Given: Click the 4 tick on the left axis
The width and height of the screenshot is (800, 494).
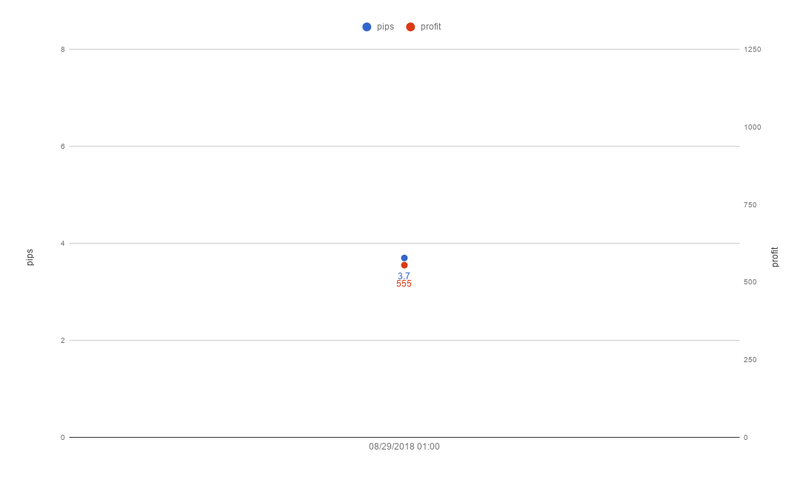Looking at the screenshot, I should point(63,243).
